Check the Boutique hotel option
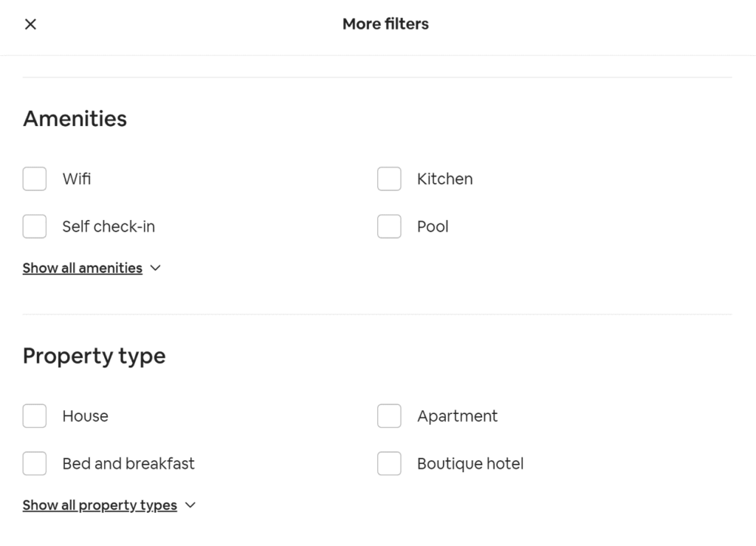This screenshot has width=756, height=546. point(389,463)
